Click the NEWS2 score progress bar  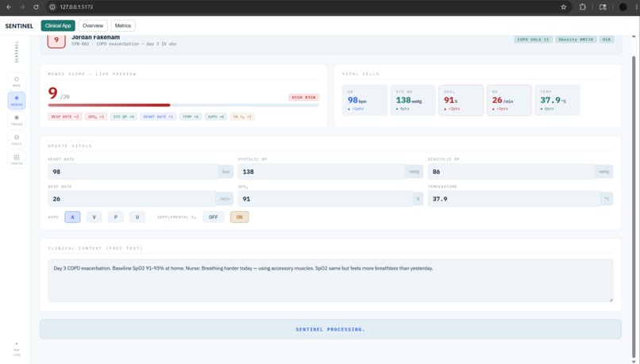tap(183, 105)
